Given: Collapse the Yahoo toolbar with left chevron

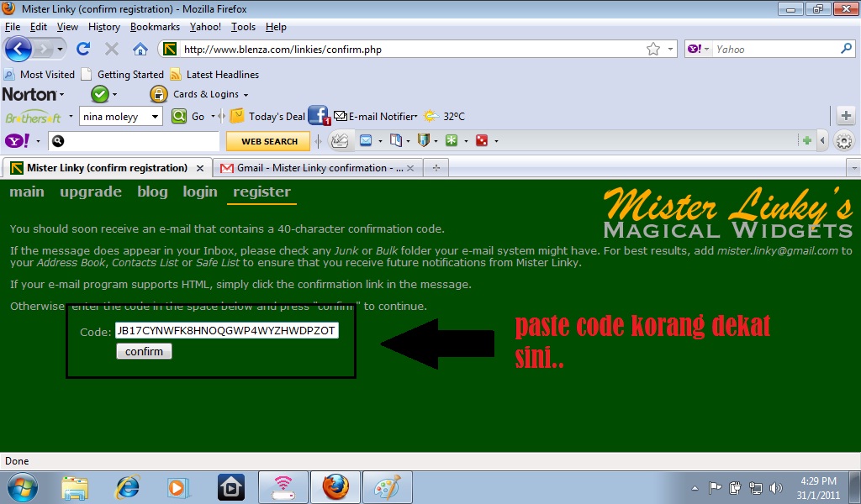Looking at the screenshot, I should click(x=822, y=141).
